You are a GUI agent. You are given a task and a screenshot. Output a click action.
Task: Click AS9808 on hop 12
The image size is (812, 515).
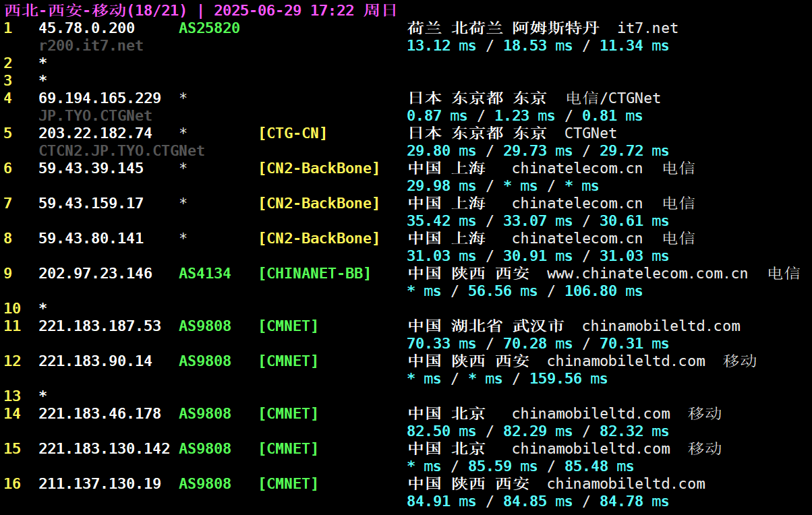point(205,361)
